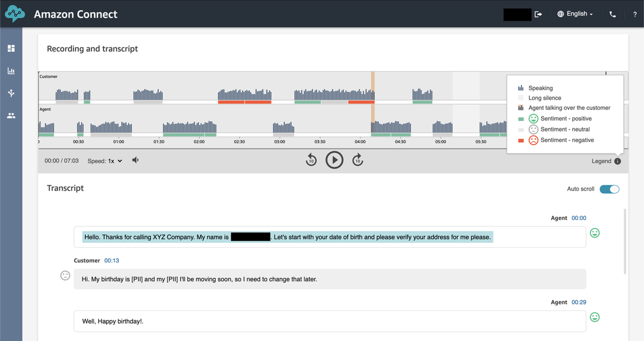
Task: Click the "Agent" waveform track label
Action: coord(45,109)
